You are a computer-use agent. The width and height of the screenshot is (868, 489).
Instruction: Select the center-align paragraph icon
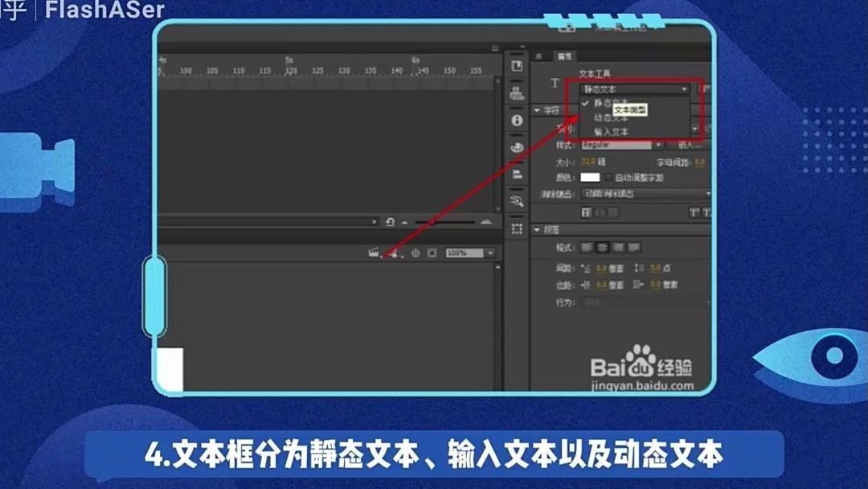[602, 247]
